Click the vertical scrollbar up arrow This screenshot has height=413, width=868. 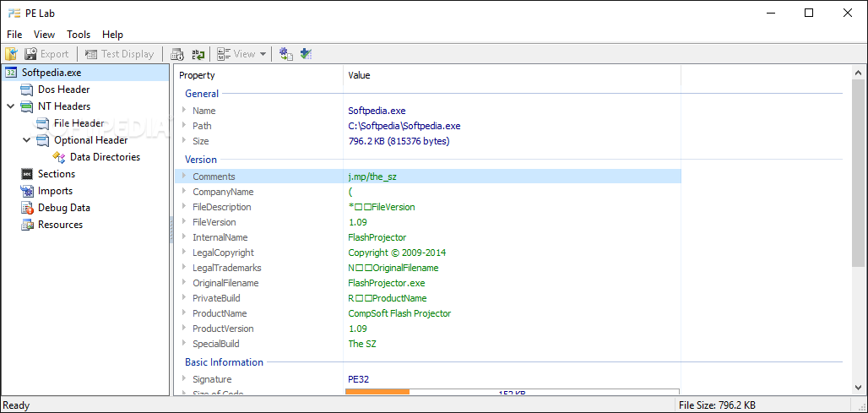pyautogui.click(x=859, y=73)
